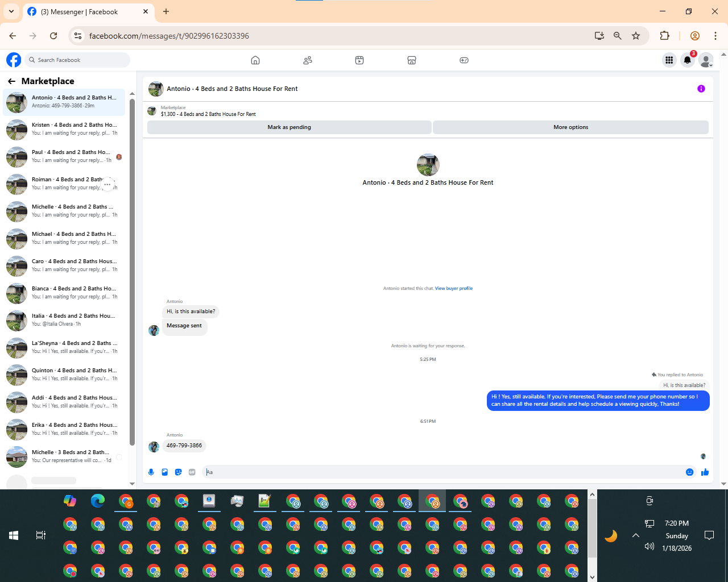This screenshot has width=728, height=582.
Task: Expand hidden system tray icons chevron
Action: pos(636,535)
